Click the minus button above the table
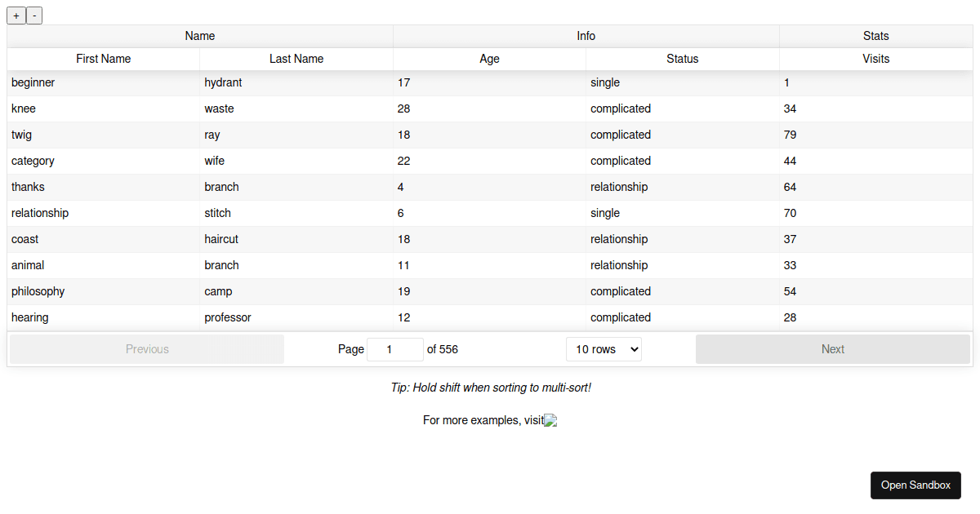 (33, 15)
